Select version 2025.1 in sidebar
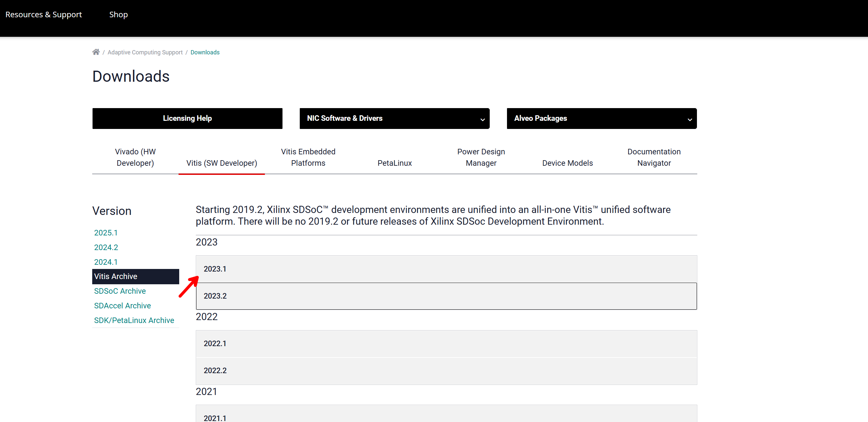868x422 pixels. (106, 233)
